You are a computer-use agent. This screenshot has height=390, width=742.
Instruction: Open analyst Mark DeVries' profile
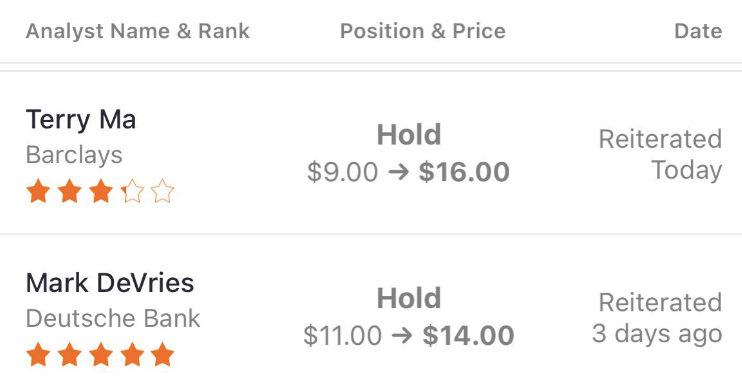click(x=110, y=284)
